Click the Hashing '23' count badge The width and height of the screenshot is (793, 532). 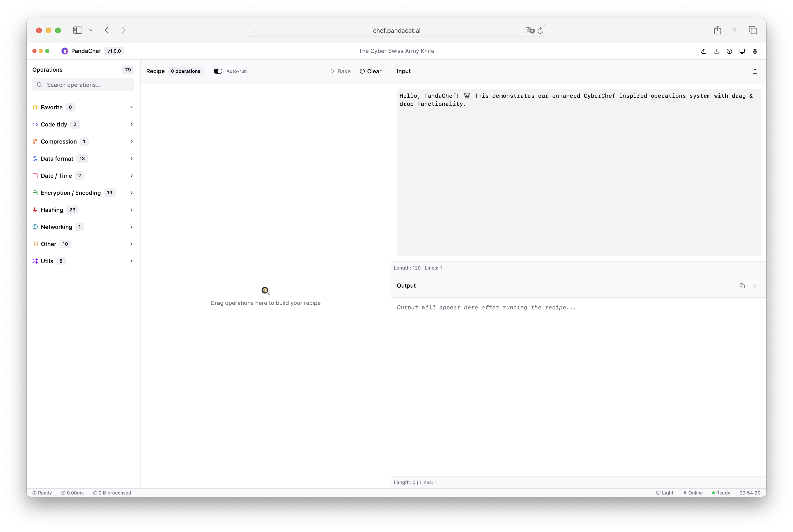click(72, 210)
